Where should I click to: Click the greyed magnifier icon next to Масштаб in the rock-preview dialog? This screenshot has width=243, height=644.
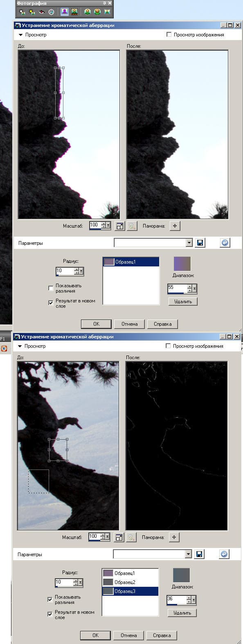[x=132, y=226]
